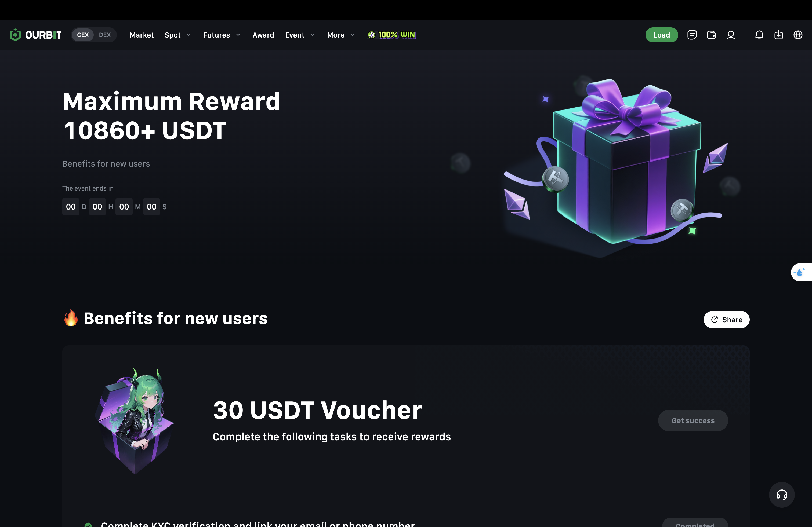Click the OURBIT logo icon

pyautogui.click(x=15, y=35)
